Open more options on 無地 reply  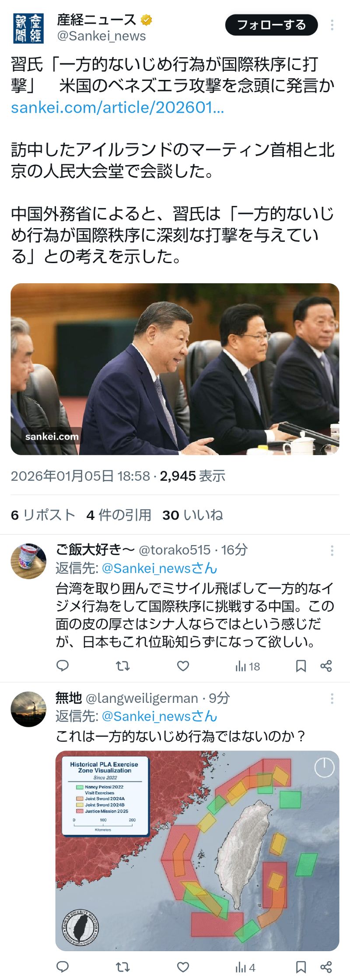pos(332,698)
